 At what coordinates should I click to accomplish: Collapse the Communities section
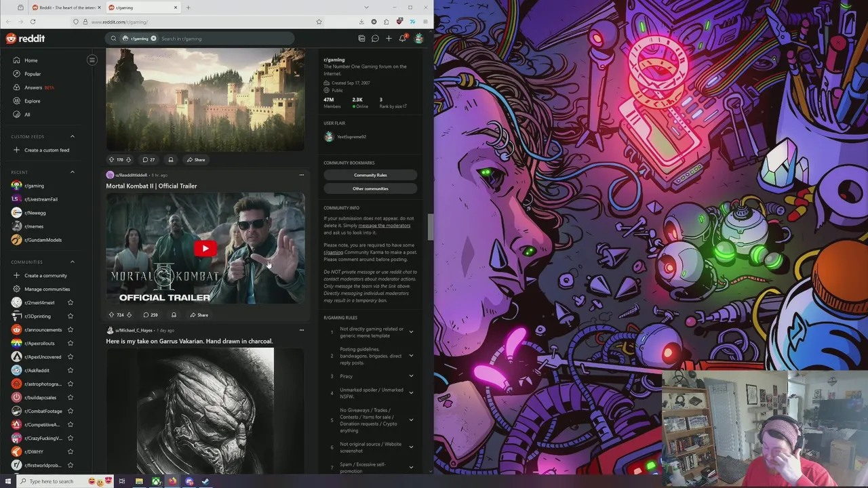[x=73, y=262]
